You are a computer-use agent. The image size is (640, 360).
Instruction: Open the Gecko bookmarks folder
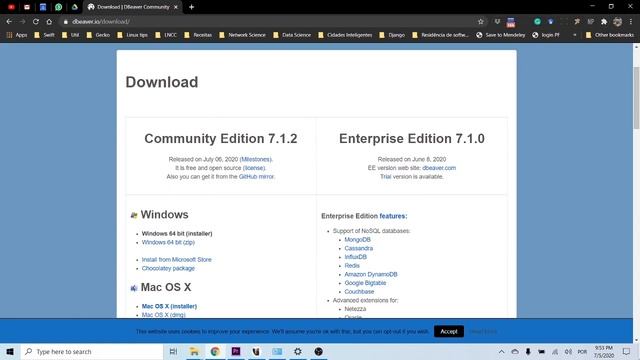click(x=98, y=35)
